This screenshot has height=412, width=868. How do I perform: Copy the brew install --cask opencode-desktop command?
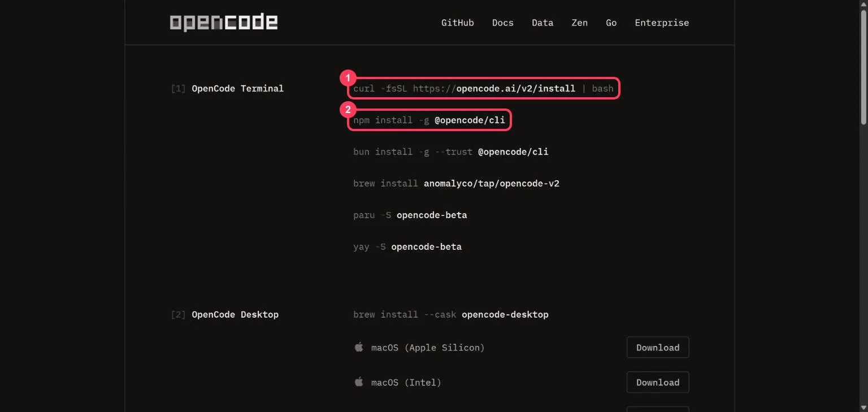[x=450, y=314]
